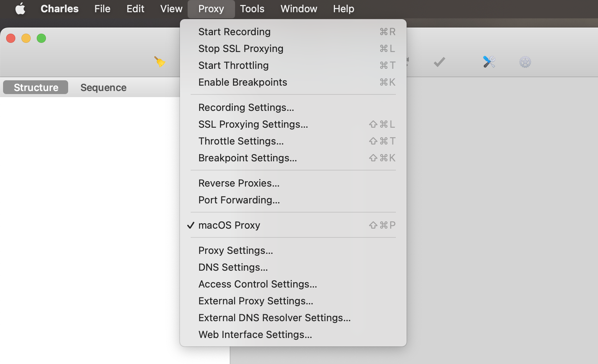This screenshot has height=364, width=598.
Task: Open Access Control Settings…
Action: click(x=293, y=284)
